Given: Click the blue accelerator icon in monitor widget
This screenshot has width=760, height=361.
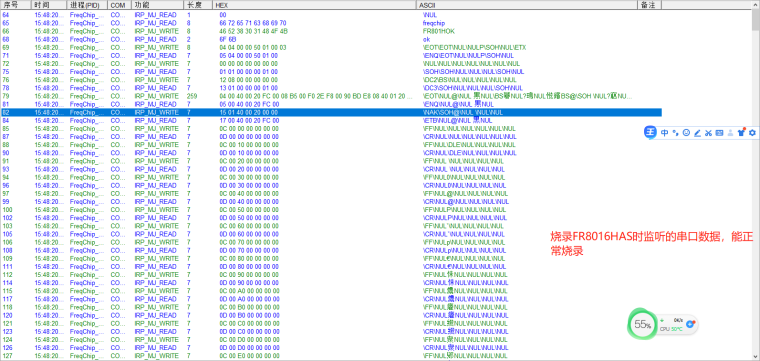Looking at the screenshot, I should [x=691, y=324].
